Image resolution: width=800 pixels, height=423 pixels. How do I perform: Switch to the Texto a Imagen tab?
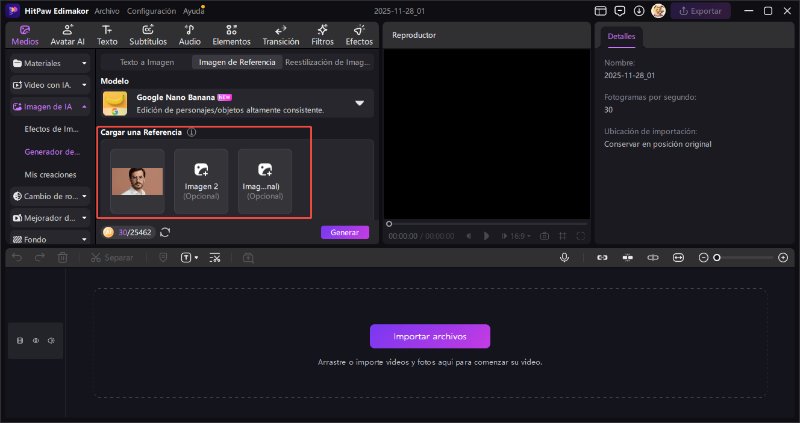coord(147,62)
